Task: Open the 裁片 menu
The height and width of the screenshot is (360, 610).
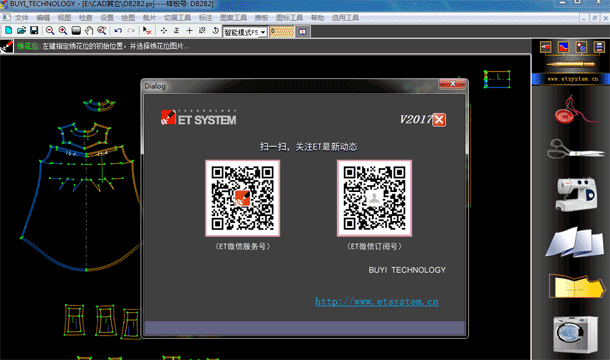Action: (149, 18)
